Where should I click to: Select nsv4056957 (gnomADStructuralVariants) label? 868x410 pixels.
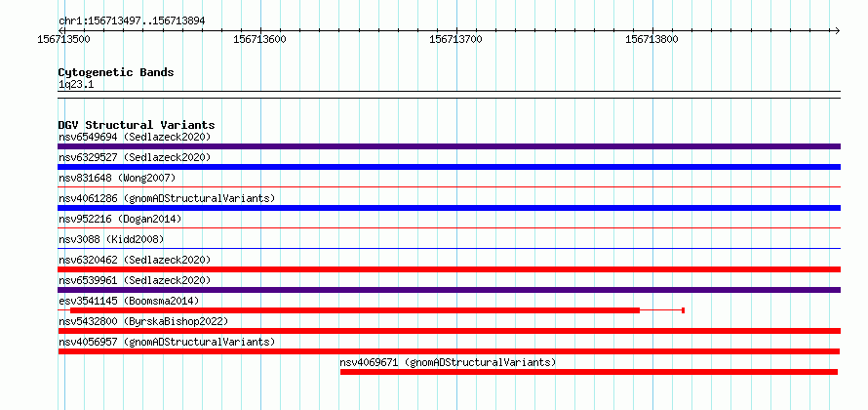pyautogui.click(x=167, y=342)
